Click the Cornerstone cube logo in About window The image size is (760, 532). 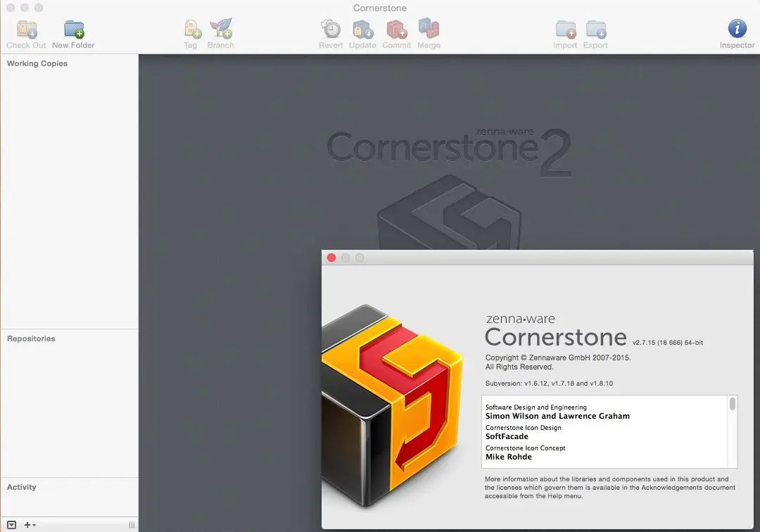click(x=391, y=406)
